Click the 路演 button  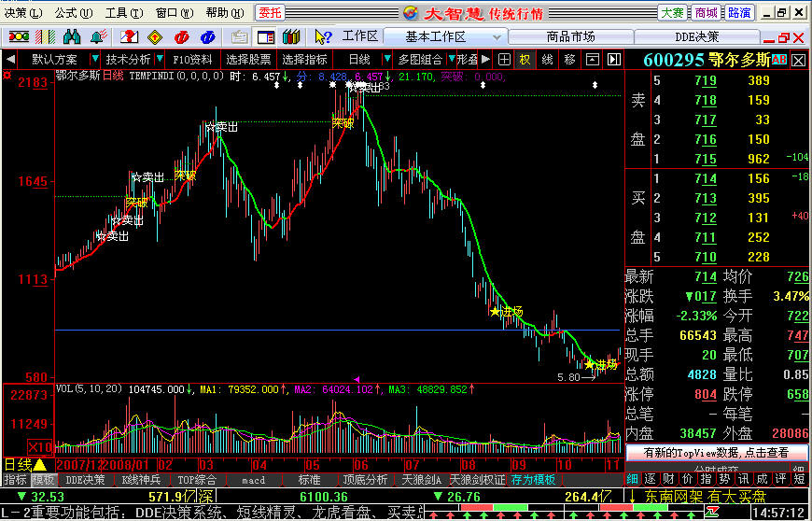[739, 13]
